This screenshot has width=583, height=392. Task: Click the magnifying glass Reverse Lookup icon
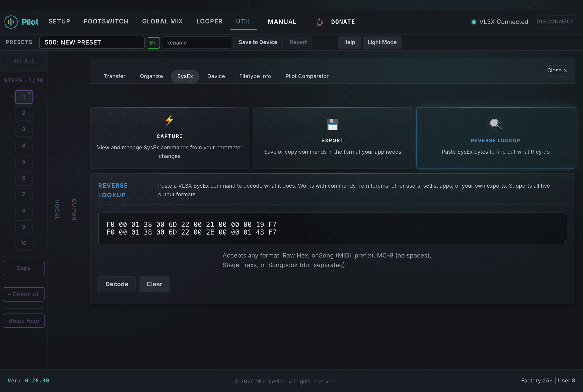(495, 124)
